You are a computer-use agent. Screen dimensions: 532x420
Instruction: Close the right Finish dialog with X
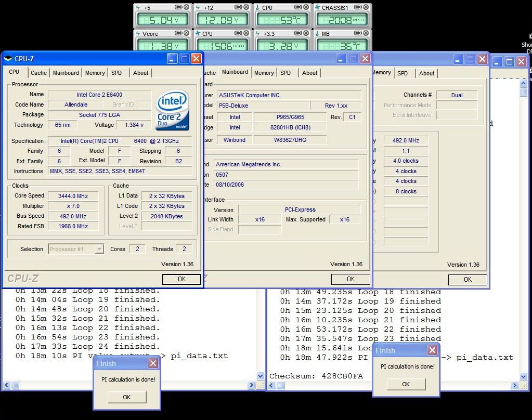click(432, 350)
